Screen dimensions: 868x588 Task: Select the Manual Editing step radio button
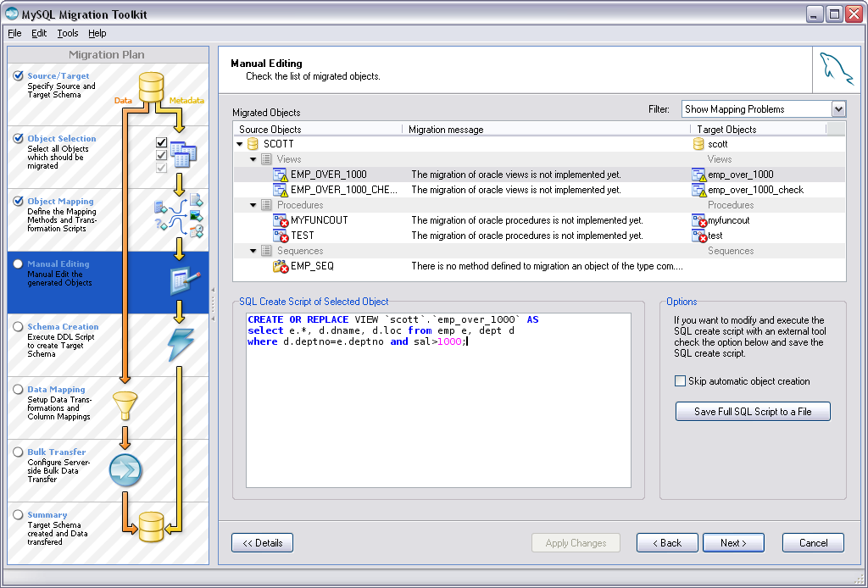[x=19, y=263]
